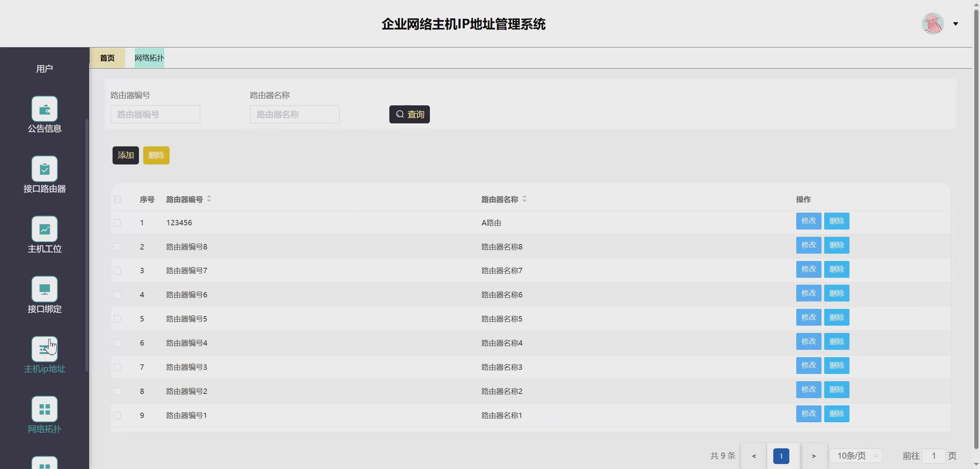Click 删除 for 路由器名称7 row

click(836, 269)
